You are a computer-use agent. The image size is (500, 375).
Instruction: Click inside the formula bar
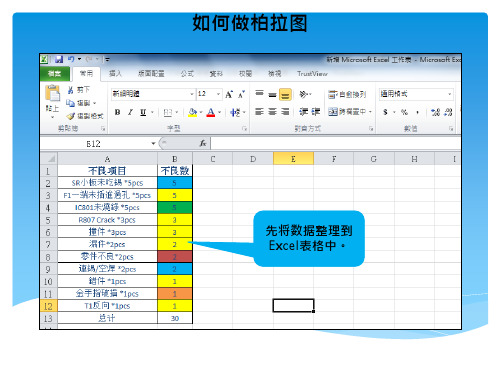pyautogui.click(x=336, y=144)
